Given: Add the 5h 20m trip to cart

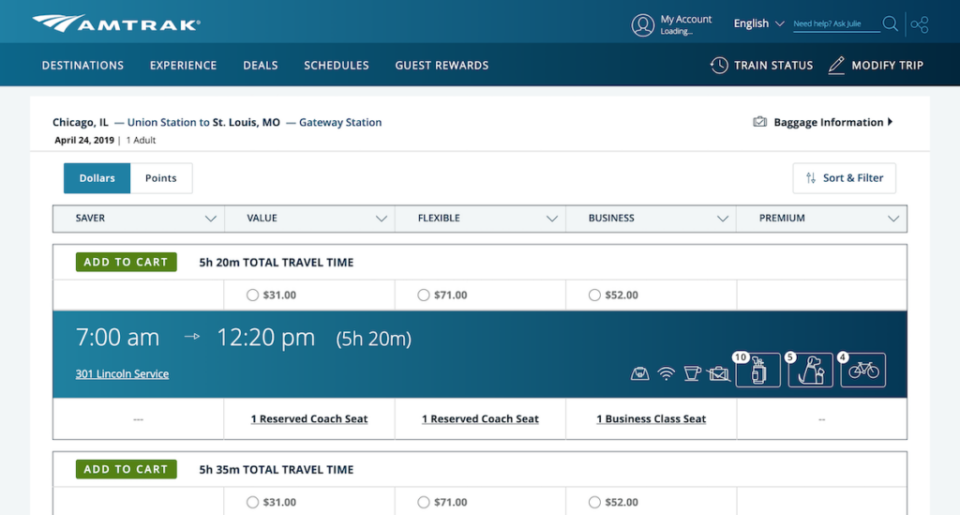Looking at the screenshot, I should pyautogui.click(x=126, y=262).
